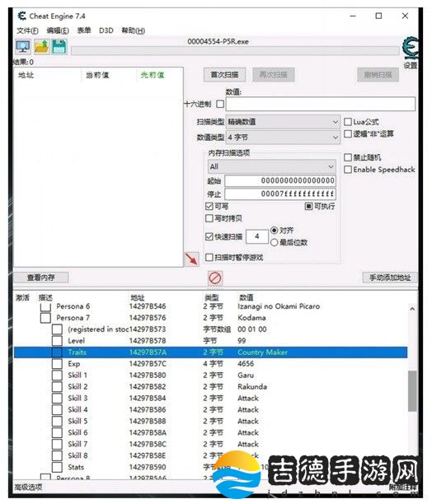Save table with floppy disk icon
Viewport: 432px width, 504px height.
click(x=59, y=47)
